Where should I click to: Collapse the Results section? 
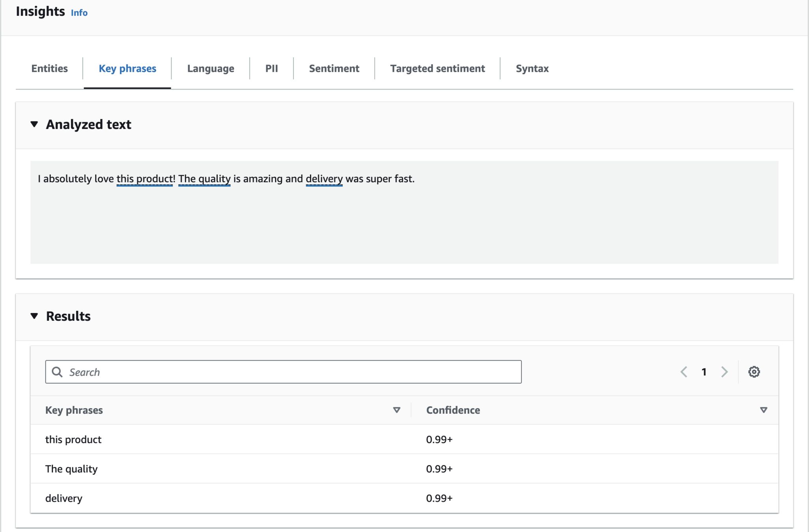(34, 316)
